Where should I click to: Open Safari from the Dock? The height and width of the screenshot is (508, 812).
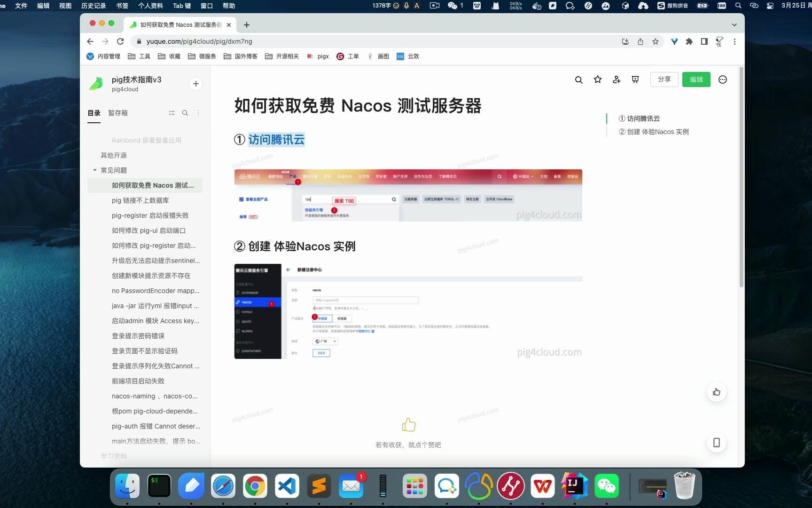coord(223,486)
